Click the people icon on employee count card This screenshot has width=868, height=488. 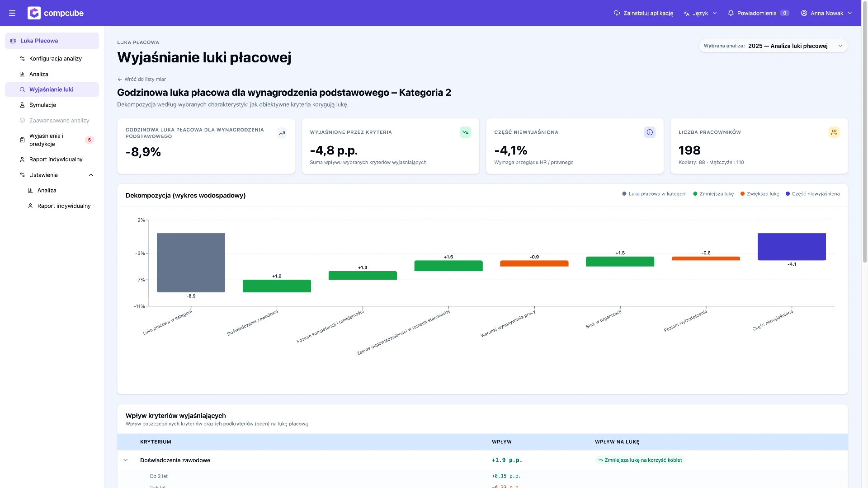pyautogui.click(x=834, y=132)
